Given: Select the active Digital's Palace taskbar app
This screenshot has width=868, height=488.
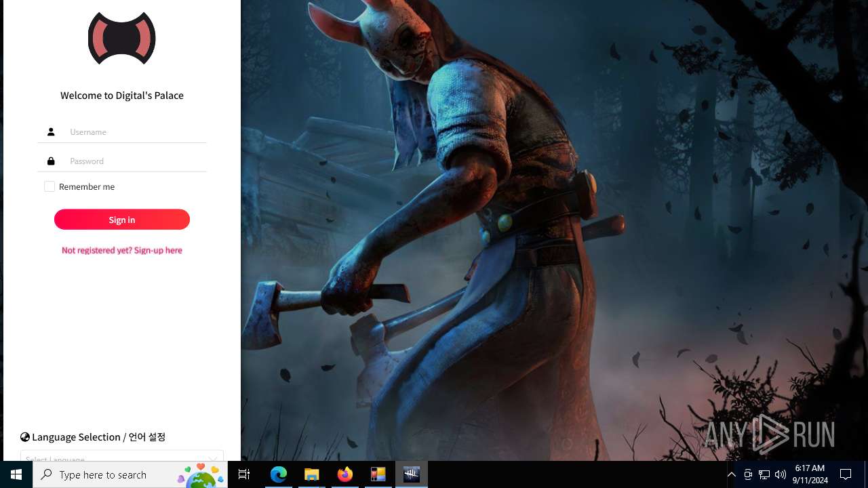Looking at the screenshot, I should coord(412,474).
